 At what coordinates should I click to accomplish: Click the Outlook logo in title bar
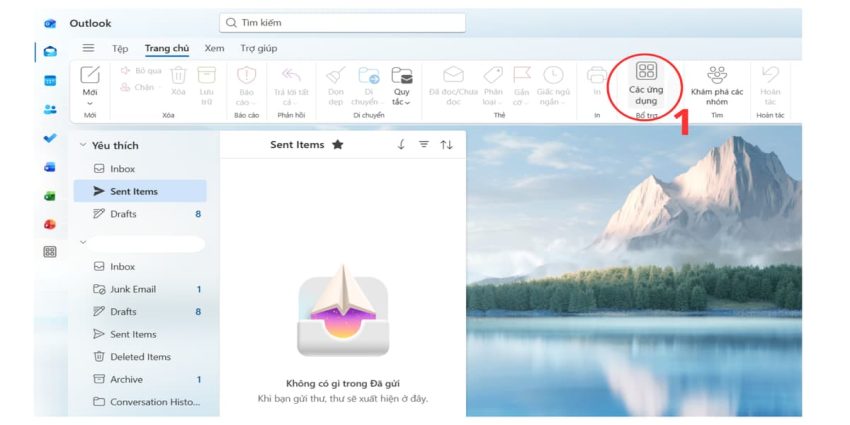[x=50, y=23]
